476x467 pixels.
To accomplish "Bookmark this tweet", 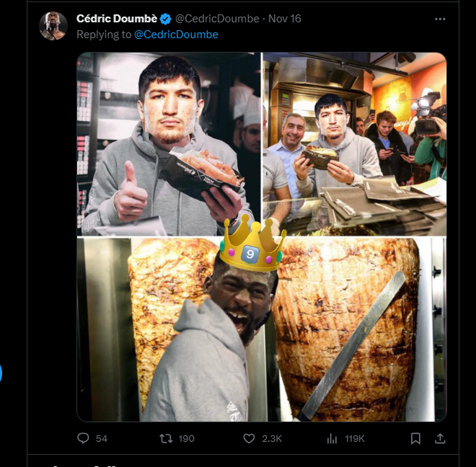I will click(415, 438).
